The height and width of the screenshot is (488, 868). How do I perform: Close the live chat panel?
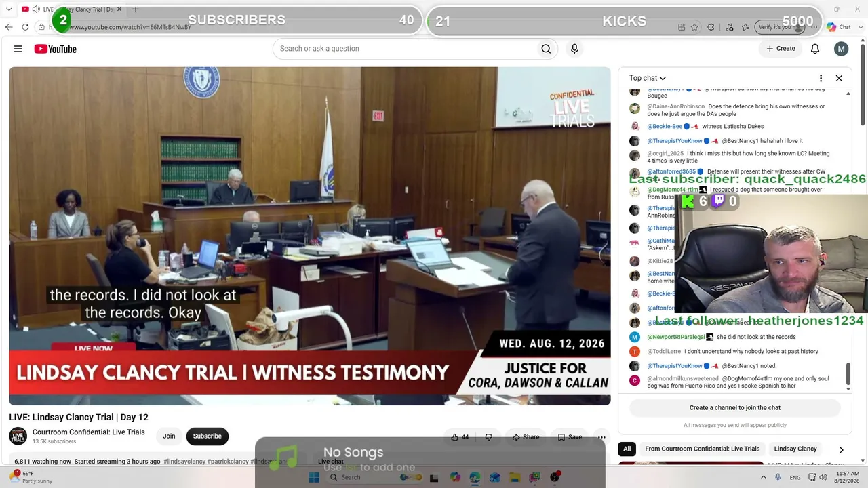click(839, 78)
